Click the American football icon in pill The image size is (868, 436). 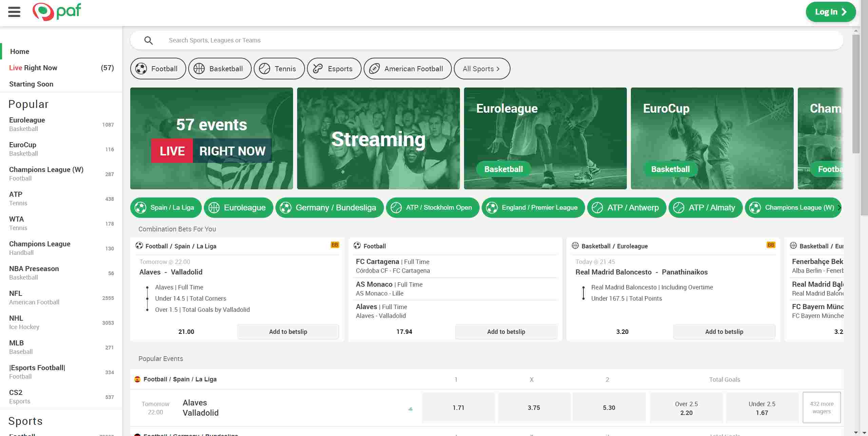coord(374,69)
